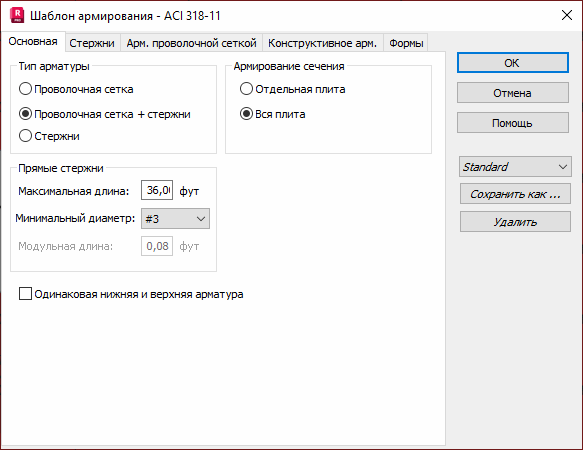Choose the Вся плита option

(x=273, y=114)
